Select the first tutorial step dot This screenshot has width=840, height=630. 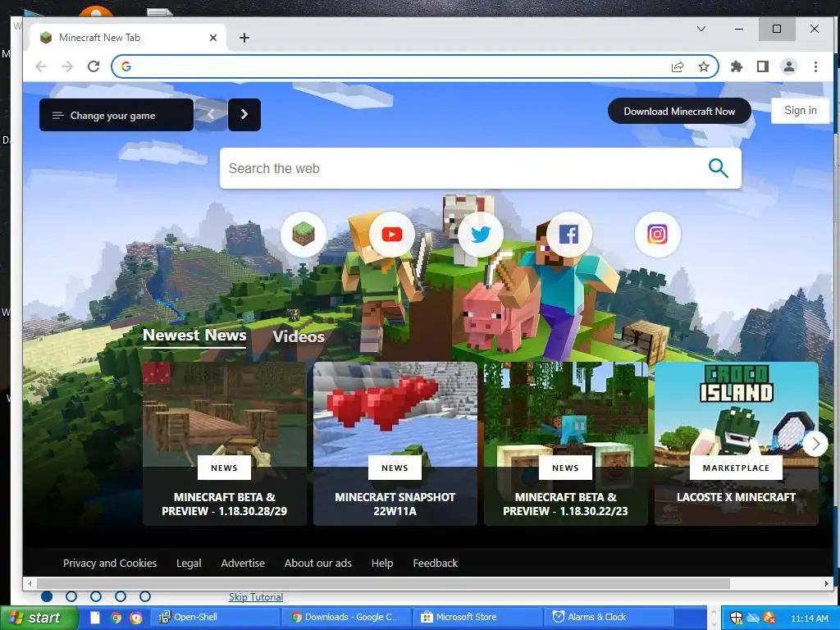point(47,596)
